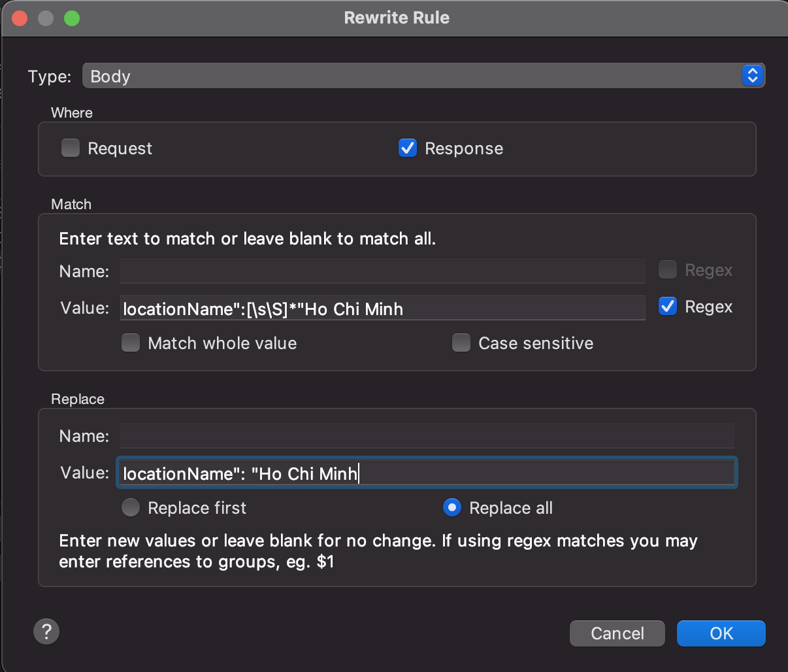This screenshot has height=672, width=788.
Task: Enable Match whole value checkbox
Action: point(131,343)
